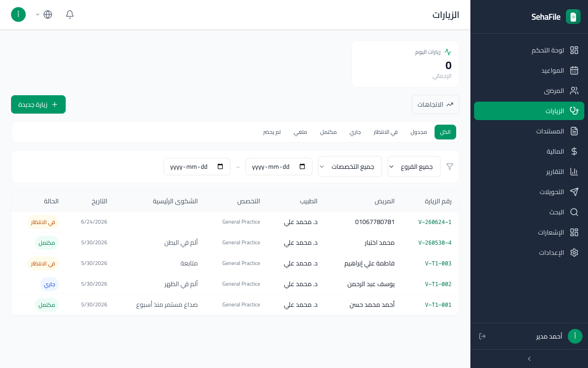The height and width of the screenshot is (368, 588).
Task: Click the grid icon beside الإشعارات
Action: click(574, 232)
